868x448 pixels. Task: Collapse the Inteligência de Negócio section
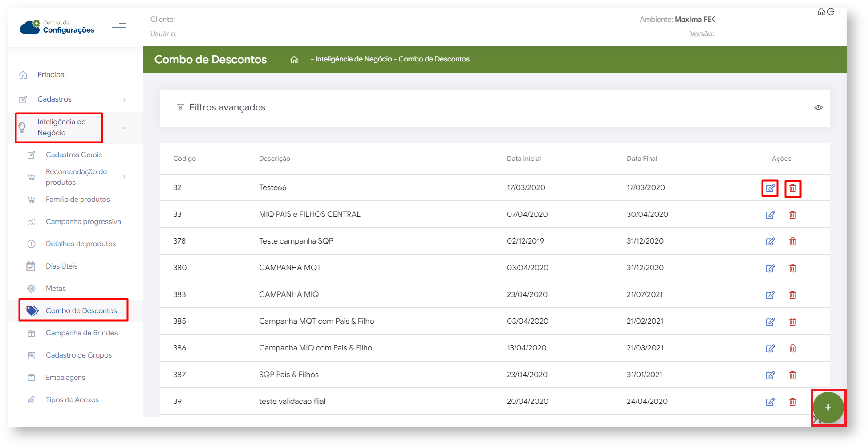pos(124,128)
